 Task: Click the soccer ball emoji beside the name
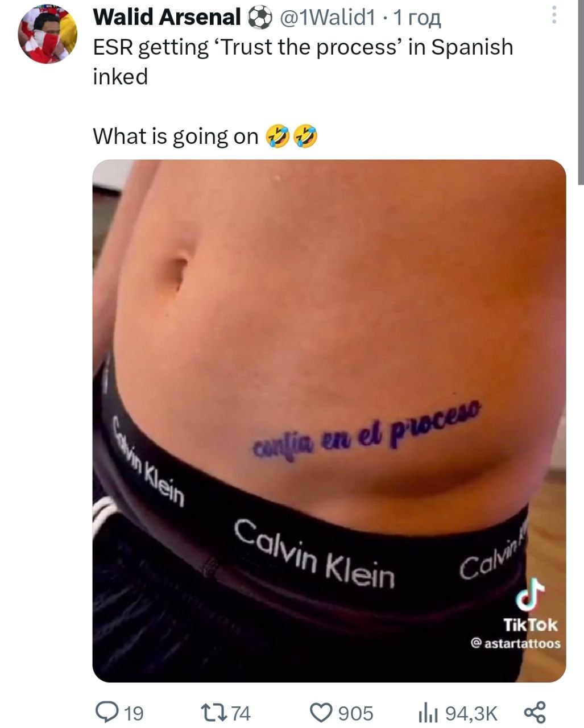click(x=260, y=17)
